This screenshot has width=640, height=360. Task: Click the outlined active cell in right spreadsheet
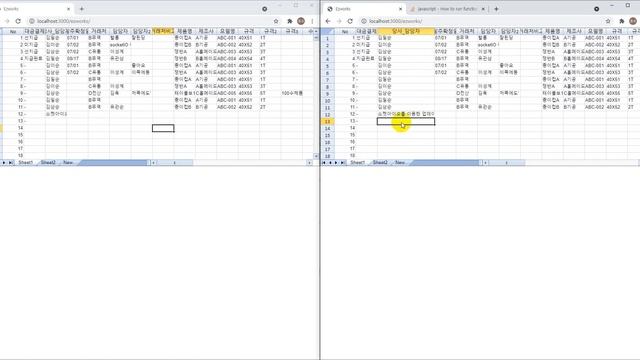[406, 121]
